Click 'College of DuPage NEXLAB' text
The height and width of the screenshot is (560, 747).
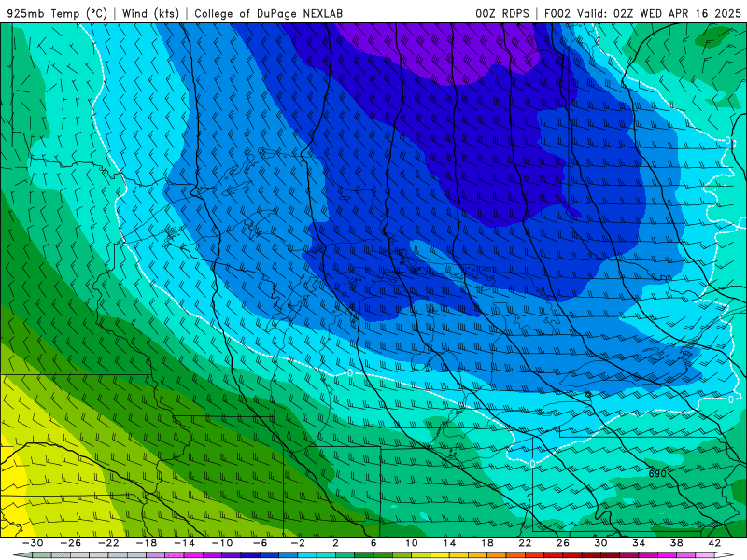click(x=268, y=13)
